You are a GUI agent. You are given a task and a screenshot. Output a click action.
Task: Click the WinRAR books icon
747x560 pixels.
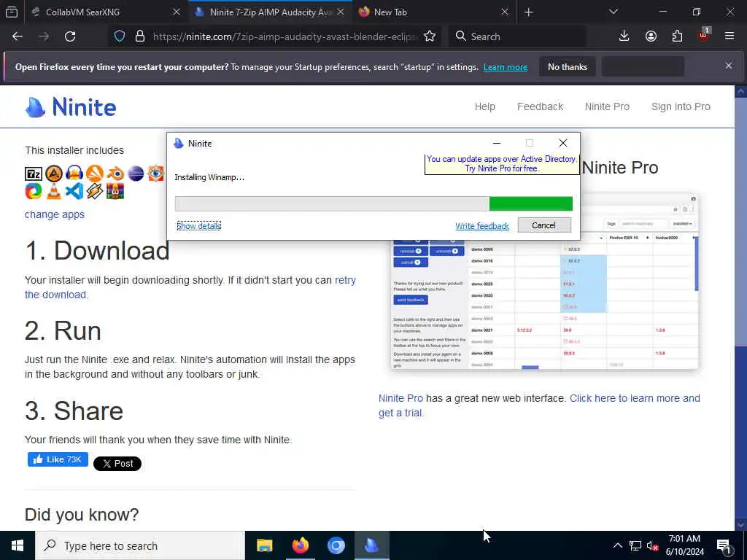pos(115,191)
